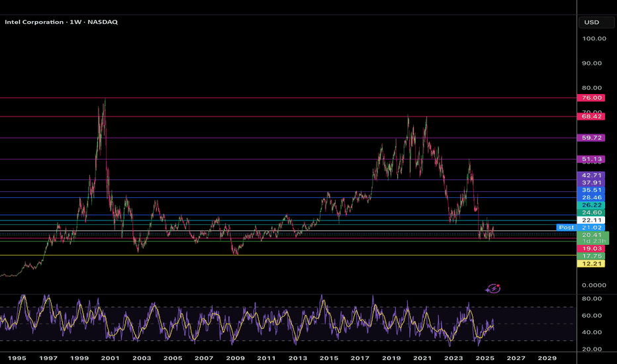Viewport: 617px width, 364px height.
Task: Open the USD currency selector
Action: pyautogui.click(x=596, y=22)
